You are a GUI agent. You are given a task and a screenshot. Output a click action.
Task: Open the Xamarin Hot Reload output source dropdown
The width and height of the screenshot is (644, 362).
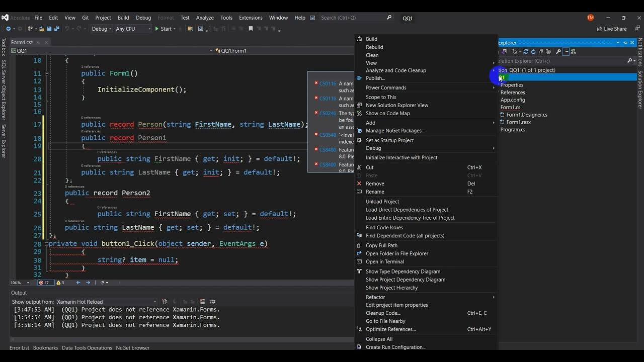107,302
